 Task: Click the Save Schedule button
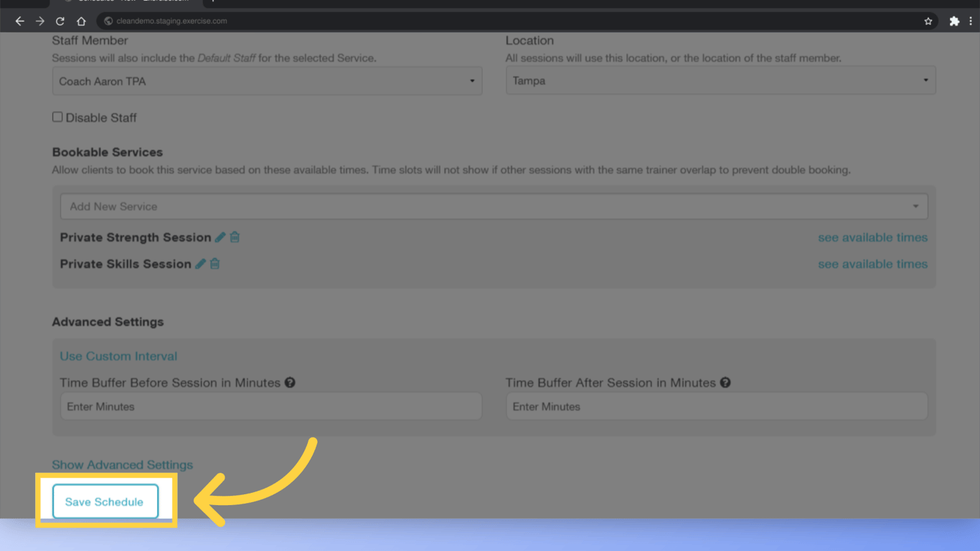pos(105,501)
